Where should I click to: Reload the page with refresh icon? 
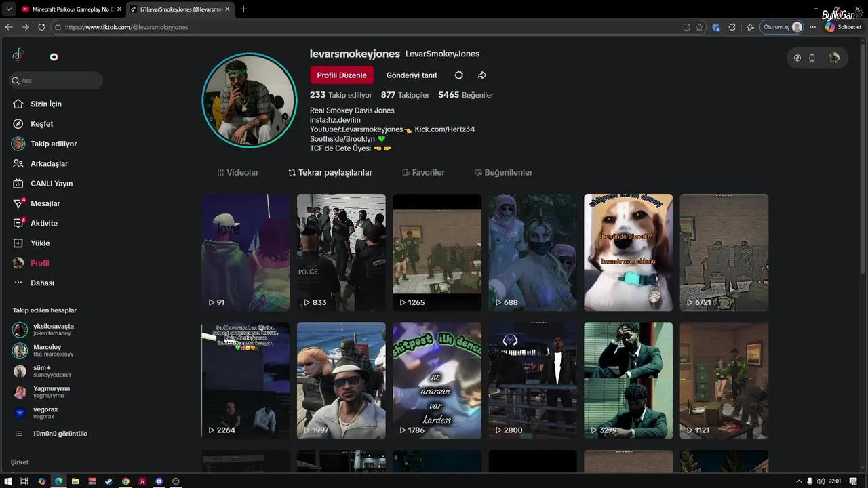click(x=41, y=27)
